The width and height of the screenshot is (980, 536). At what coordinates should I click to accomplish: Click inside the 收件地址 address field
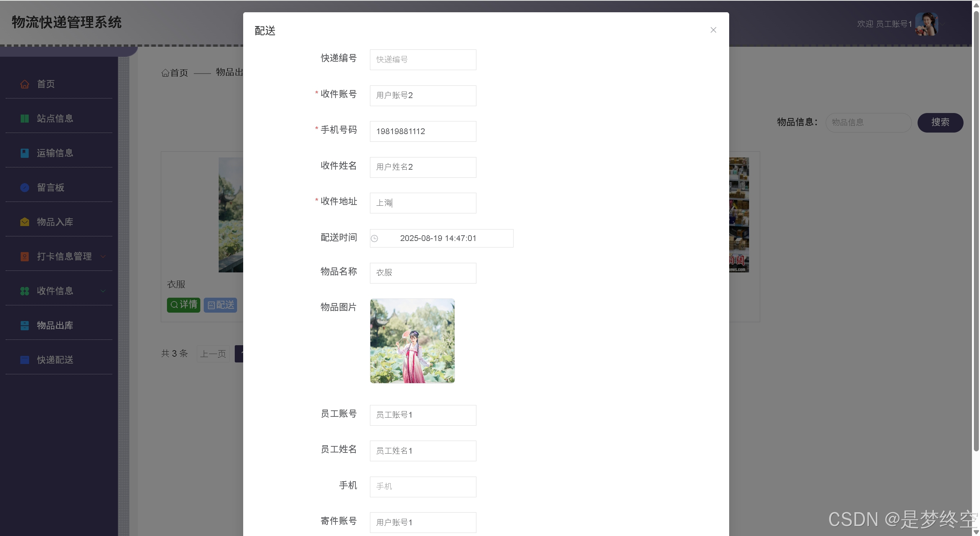click(x=422, y=203)
